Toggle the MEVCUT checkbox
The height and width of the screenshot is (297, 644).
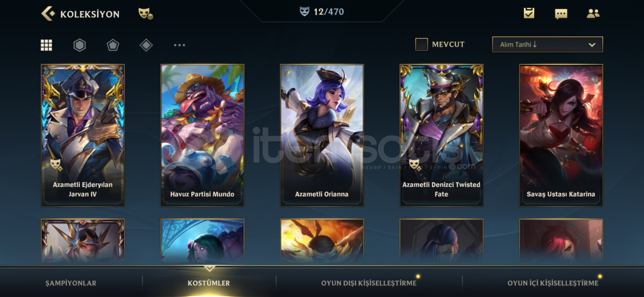pos(421,44)
